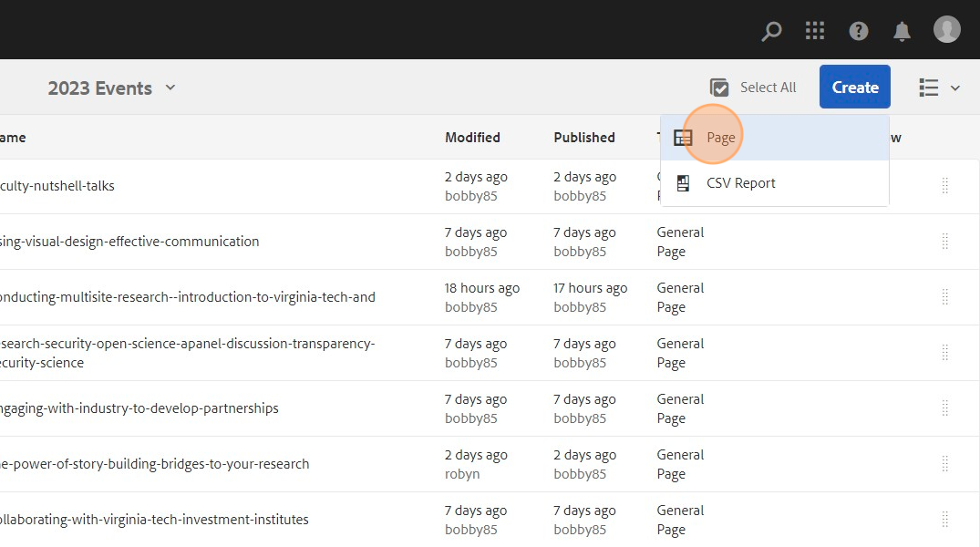Screen dimensions: 980x547
Task: Click the blue Create button
Action: coord(855,87)
